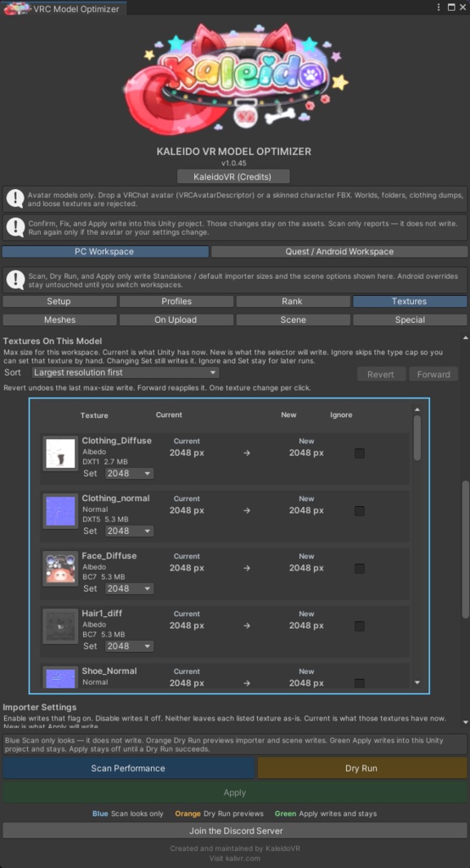Click the Visit kalivr.com text

[235, 858]
